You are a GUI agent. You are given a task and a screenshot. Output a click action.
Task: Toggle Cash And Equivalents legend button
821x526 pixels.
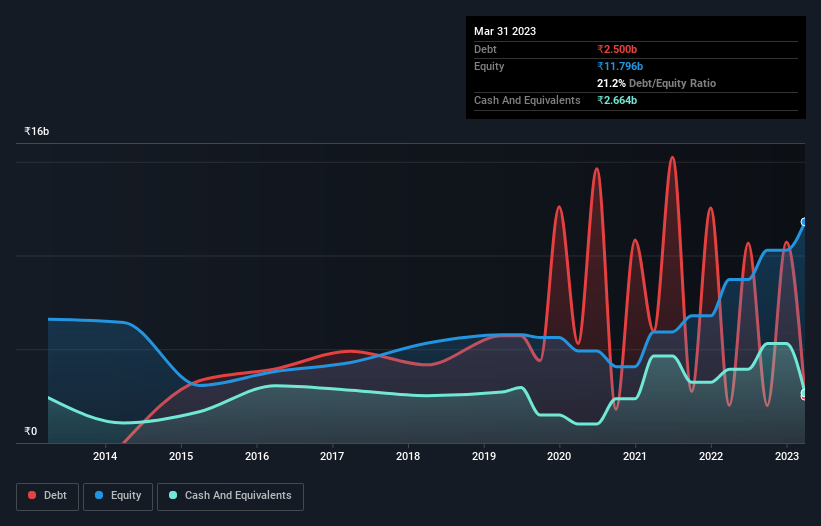pos(230,496)
